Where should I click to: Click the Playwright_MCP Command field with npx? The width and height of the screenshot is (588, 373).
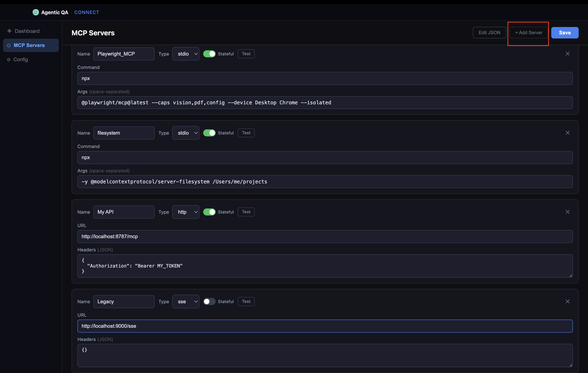[325, 78]
